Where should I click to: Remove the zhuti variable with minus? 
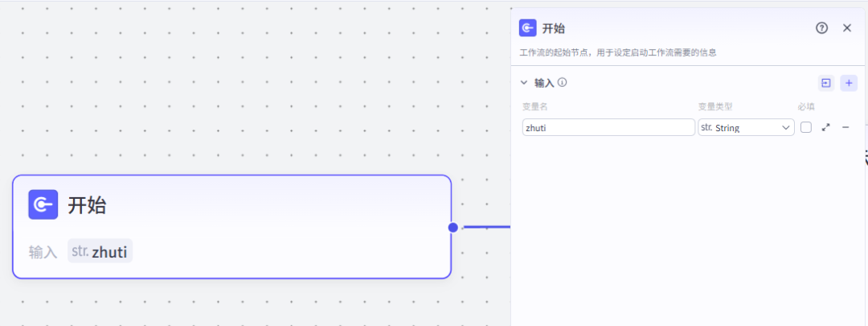845,127
